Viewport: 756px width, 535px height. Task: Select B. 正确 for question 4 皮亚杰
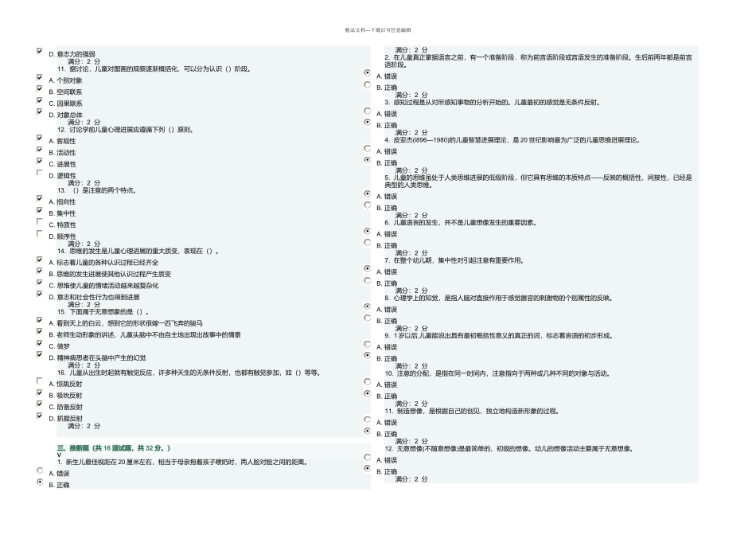point(368,160)
